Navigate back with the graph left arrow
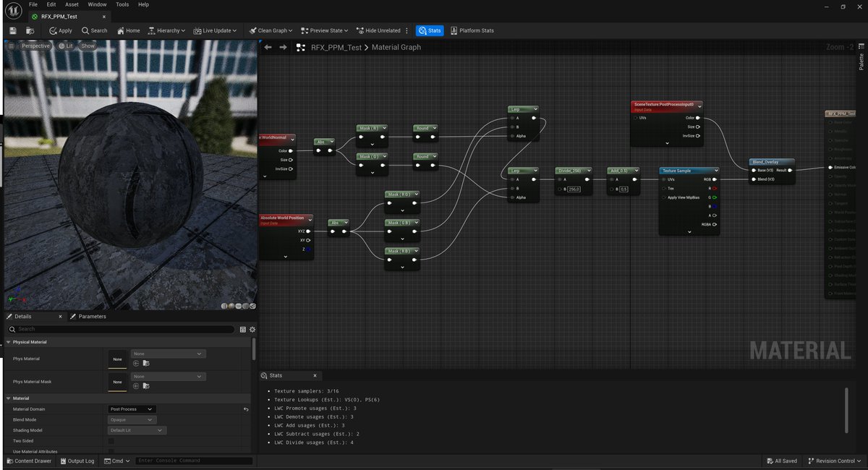The width and height of the screenshot is (868, 470). [x=268, y=47]
